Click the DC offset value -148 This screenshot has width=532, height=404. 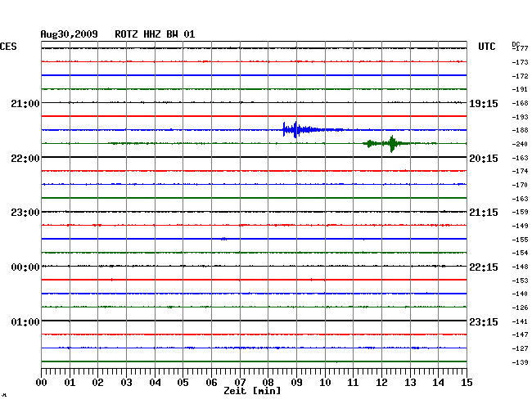coord(520,267)
